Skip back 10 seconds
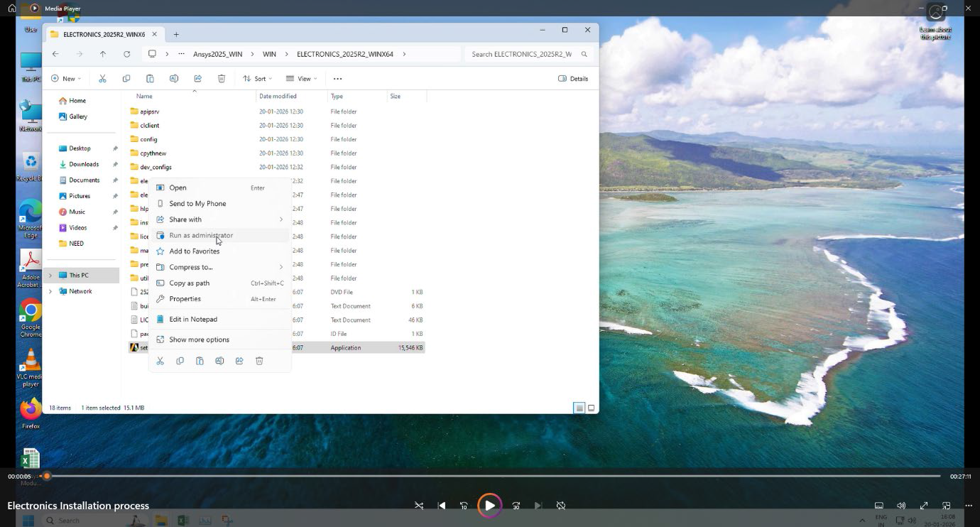The image size is (980, 527). click(x=464, y=506)
